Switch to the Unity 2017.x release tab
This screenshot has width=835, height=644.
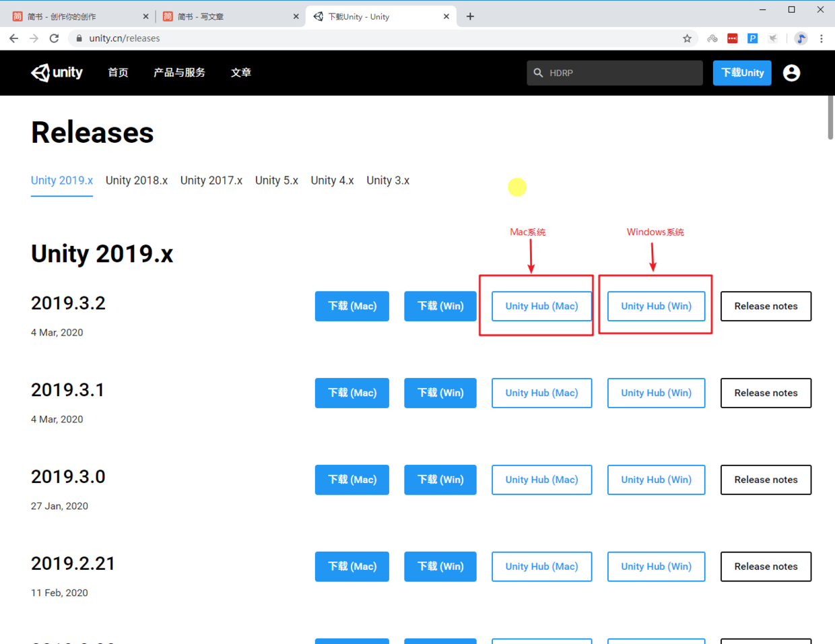coord(211,181)
